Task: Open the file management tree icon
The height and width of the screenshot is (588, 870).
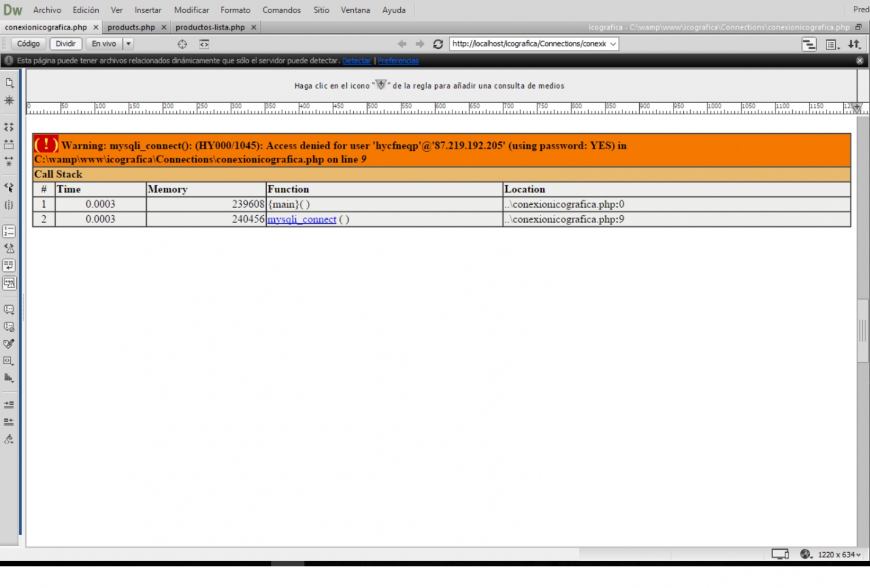Action: click(809, 44)
